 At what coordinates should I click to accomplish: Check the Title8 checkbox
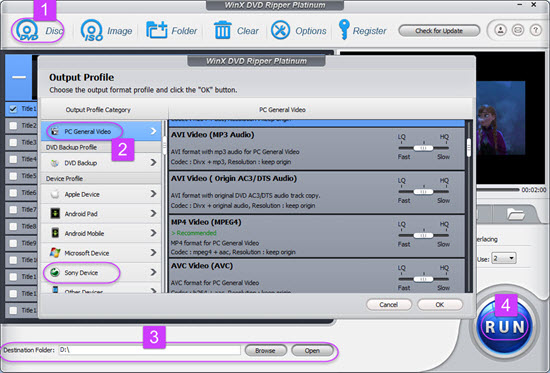click(13, 226)
